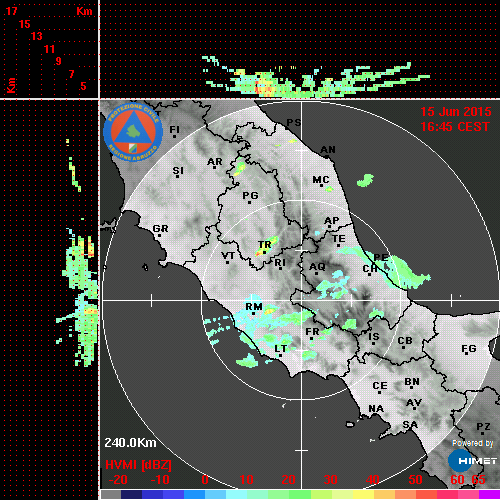This screenshot has width=500, height=500.
Task: Select the FI city label
Action: click(x=174, y=129)
